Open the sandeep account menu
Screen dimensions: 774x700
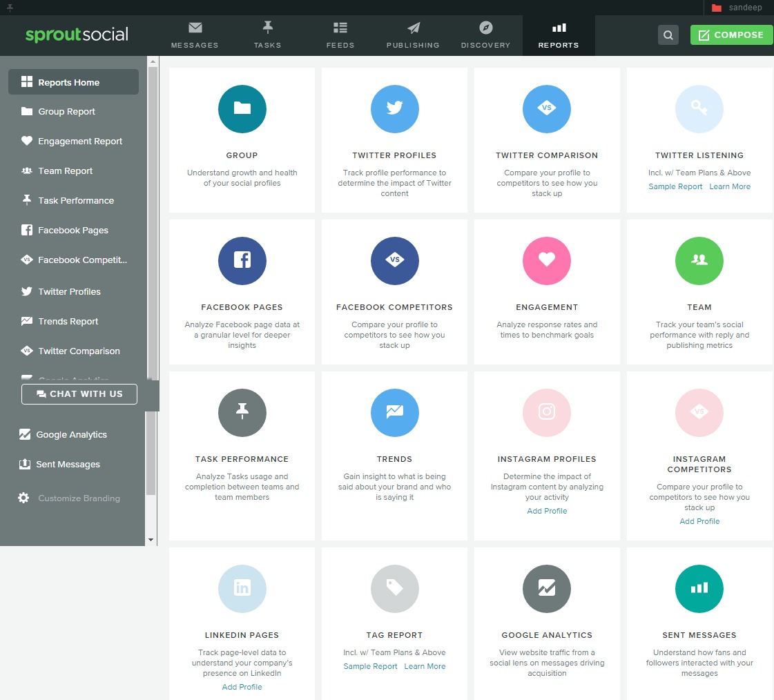[742, 8]
